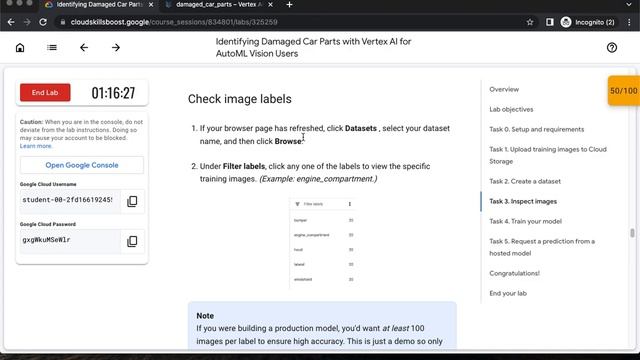The image size is (640, 360).
Task: Click the Check image labels heading
Action: (x=240, y=99)
